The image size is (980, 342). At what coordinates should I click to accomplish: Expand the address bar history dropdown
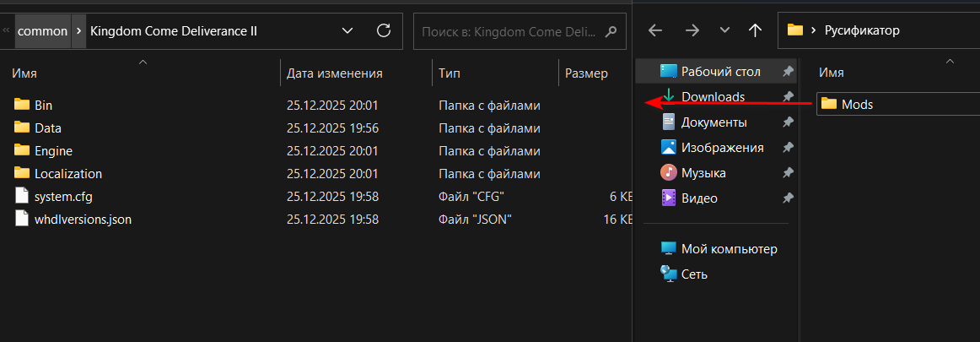click(x=348, y=31)
